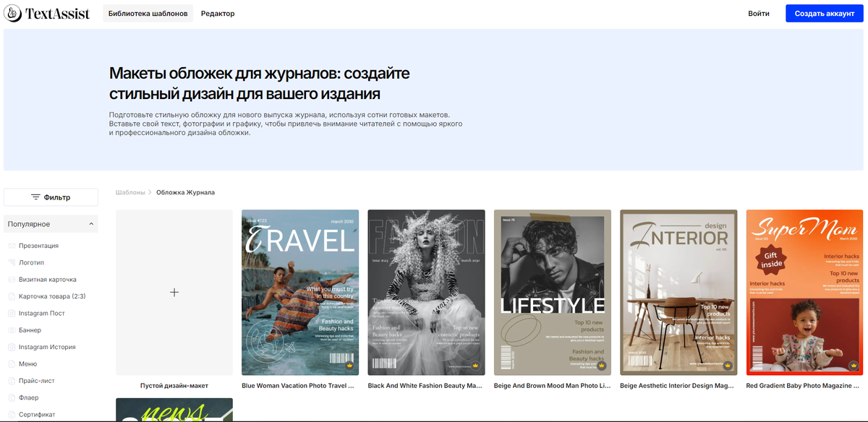The image size is (868, 422).
Task: Click the Instagram icon beside Instagram История
Action: [x=12, y=347]
